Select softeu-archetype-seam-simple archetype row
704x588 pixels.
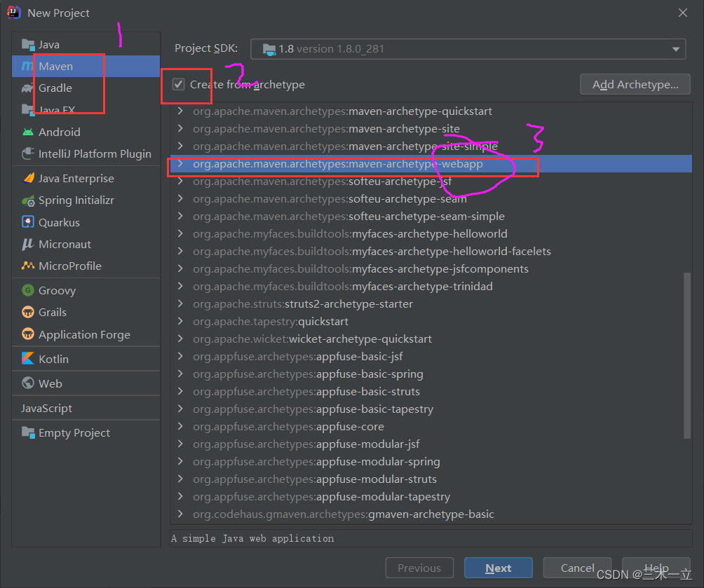click(x=431, y=217)
